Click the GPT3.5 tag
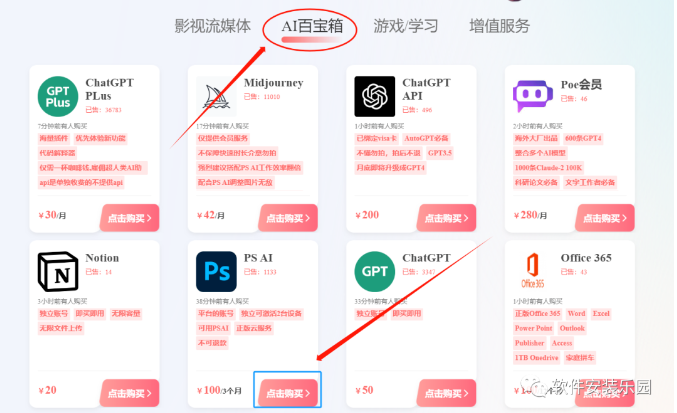The width and height of the screenshot is (677, 413). [440, 153]
